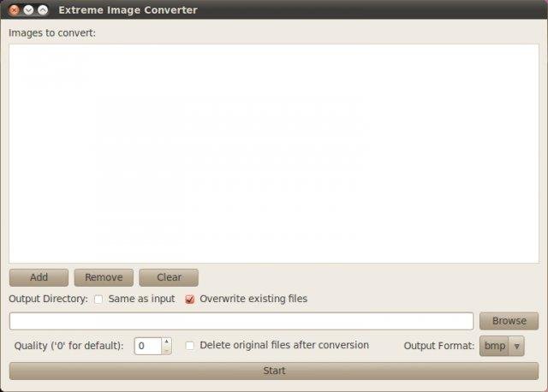Increase quality with spinner up arrow
Image resolution: width=548 pixels, height=392 pixels.
[167, 342]
